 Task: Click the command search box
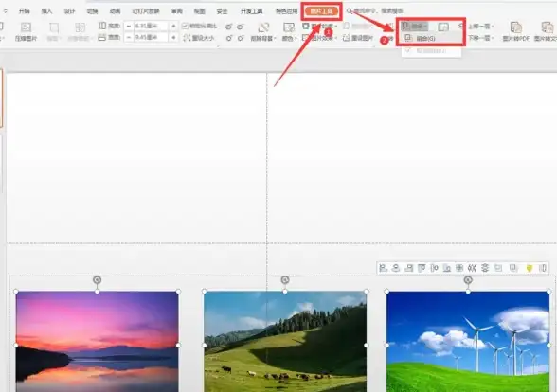pos(375,11)
